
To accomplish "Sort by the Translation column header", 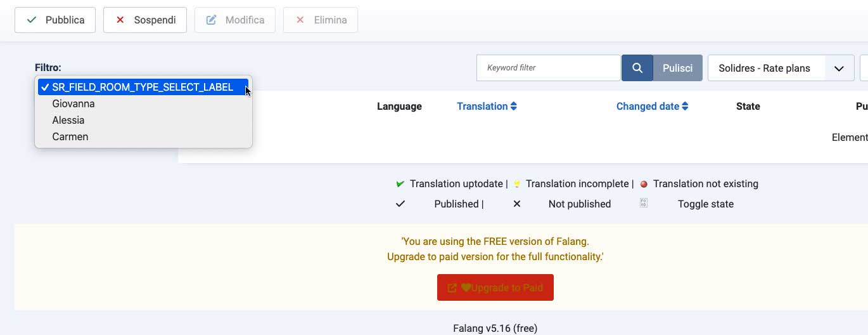I will [x=482, y=107].
